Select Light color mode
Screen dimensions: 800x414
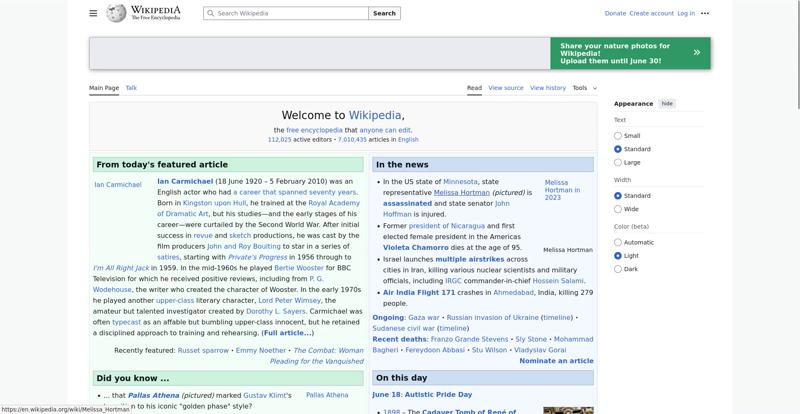tap(617, 256)
